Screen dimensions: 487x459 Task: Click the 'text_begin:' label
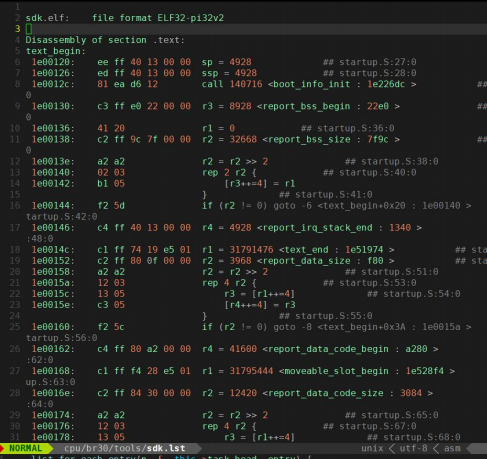pos(56,51)
